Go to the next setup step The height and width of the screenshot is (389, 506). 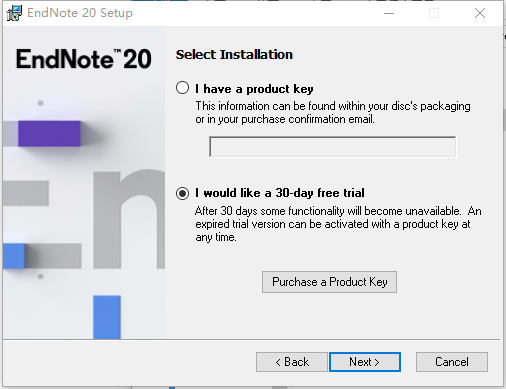click(365, 362)
